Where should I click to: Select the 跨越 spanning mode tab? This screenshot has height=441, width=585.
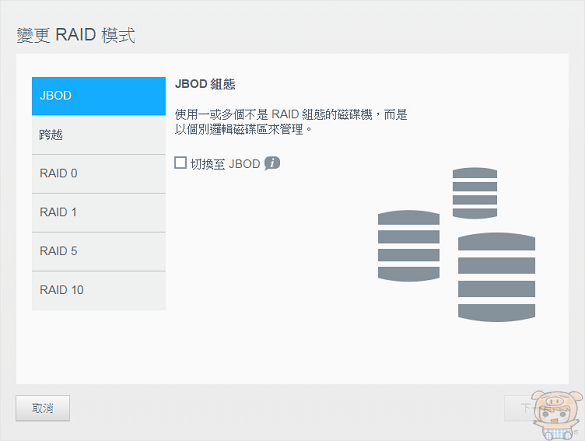[x=99, y=135]
